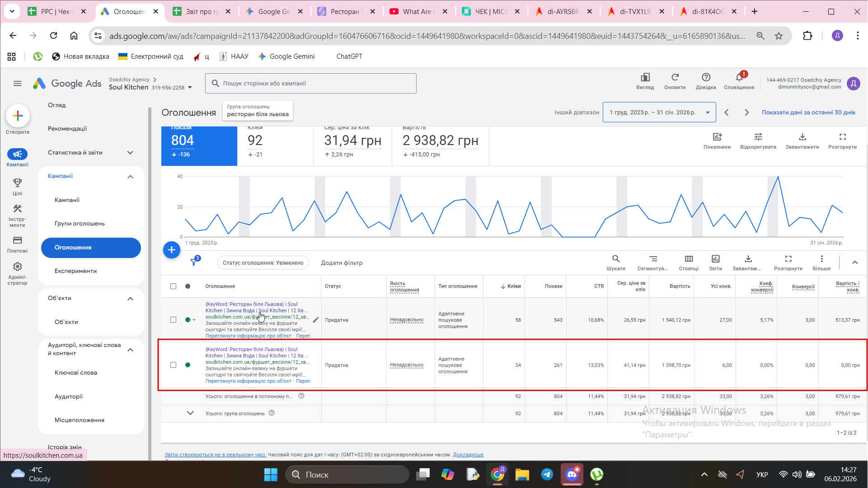Click Додати фільтр button
The image size is (868, 488).
(342, 263)
